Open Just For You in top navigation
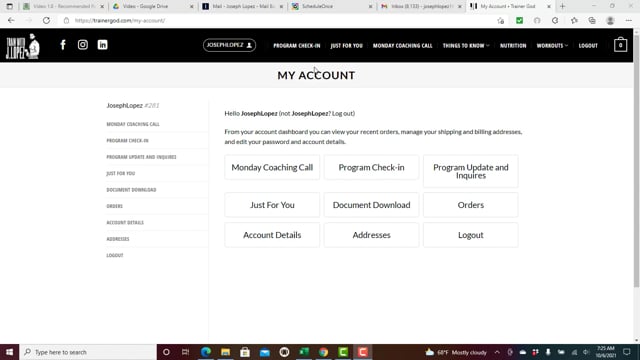Image resolution: width=640 pixels, height=360 pixels. [x=347, y=46]
